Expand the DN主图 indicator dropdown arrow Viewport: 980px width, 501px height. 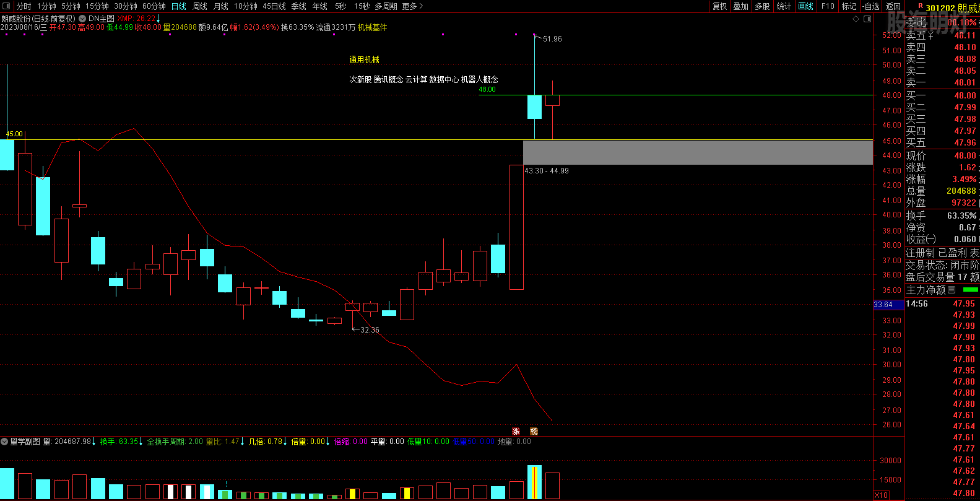pos(82,19)
